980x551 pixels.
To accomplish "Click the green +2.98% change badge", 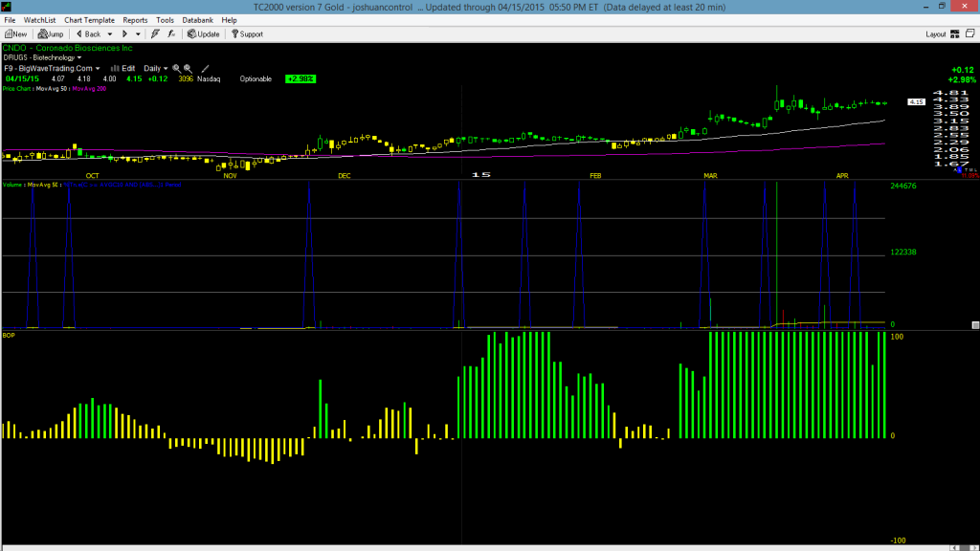I will point(301,79).
